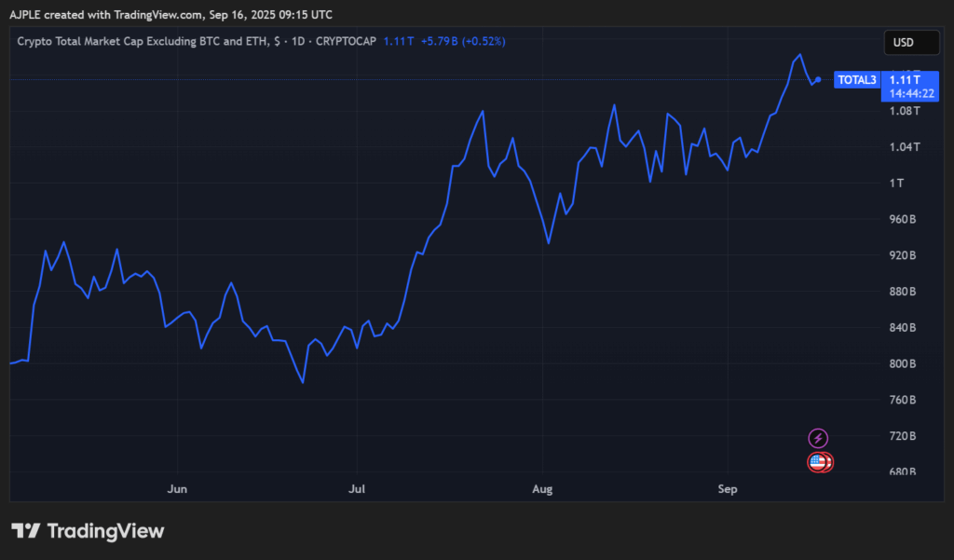Click the 840 B price axis label
954x560 pixels.
click(x=903, y=327)
